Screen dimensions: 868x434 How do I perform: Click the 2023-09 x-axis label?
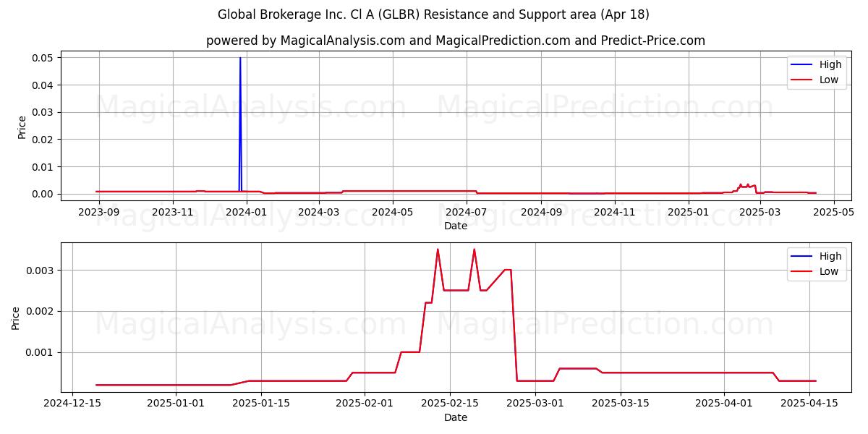tap(98, 212)
